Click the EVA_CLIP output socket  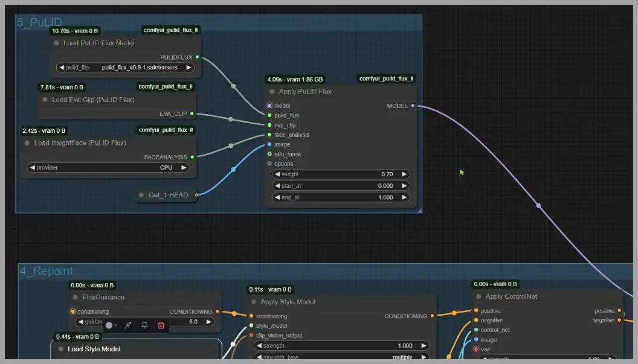click(192, 114)
